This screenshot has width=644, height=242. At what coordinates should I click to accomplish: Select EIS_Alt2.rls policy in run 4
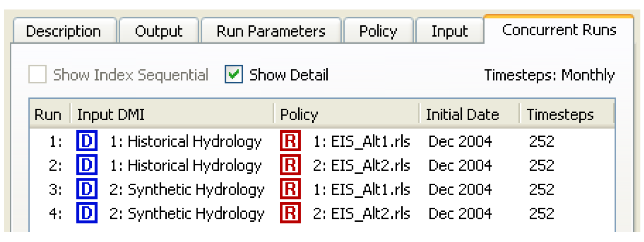pyautogui.click(x=362, y=213)
